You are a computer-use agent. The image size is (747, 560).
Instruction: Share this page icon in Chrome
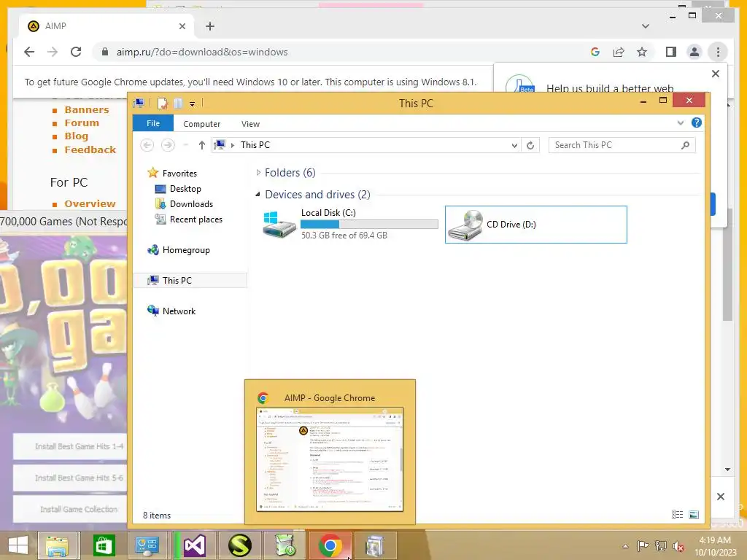[x=619, y=52]
